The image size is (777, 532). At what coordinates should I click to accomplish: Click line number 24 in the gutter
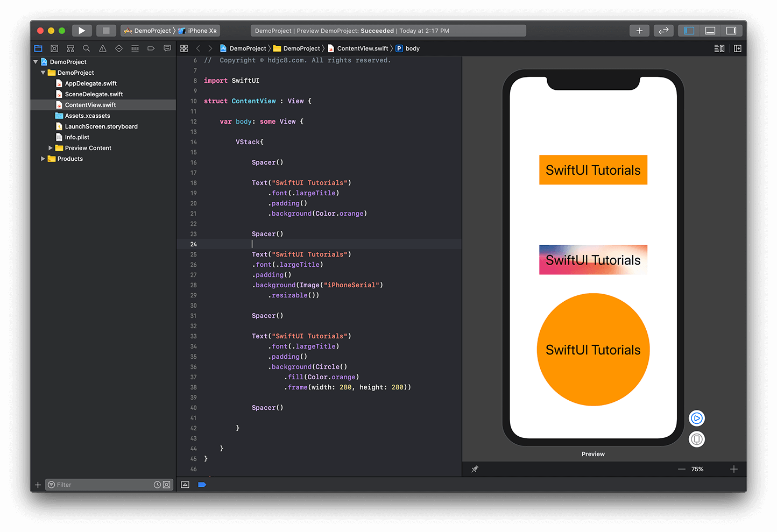(x=193, y=244)
